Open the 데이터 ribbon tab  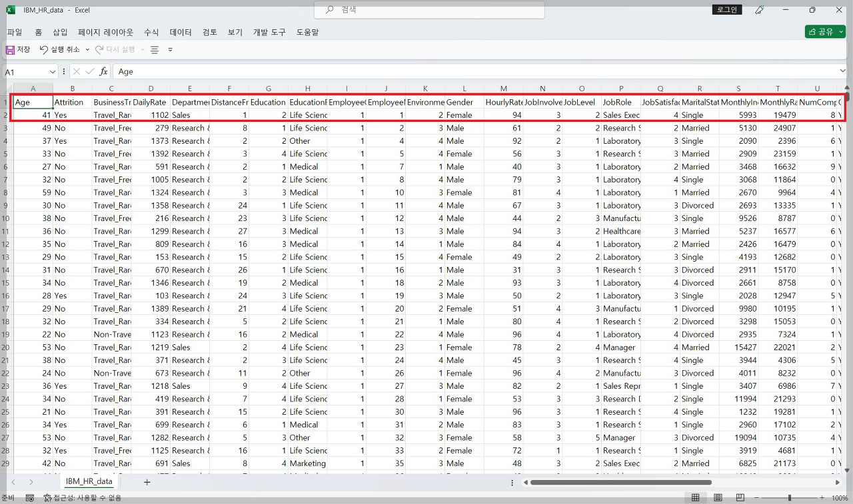click(x=181, y=32)
